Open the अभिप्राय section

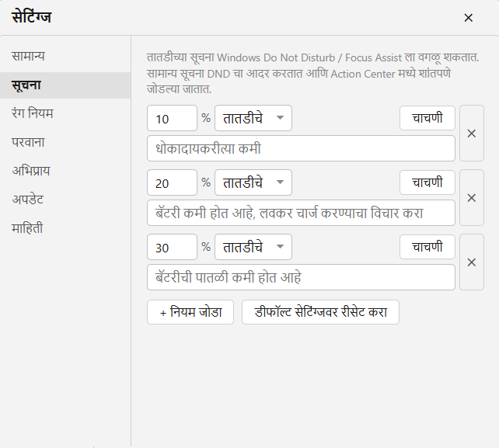coord(65,171)
